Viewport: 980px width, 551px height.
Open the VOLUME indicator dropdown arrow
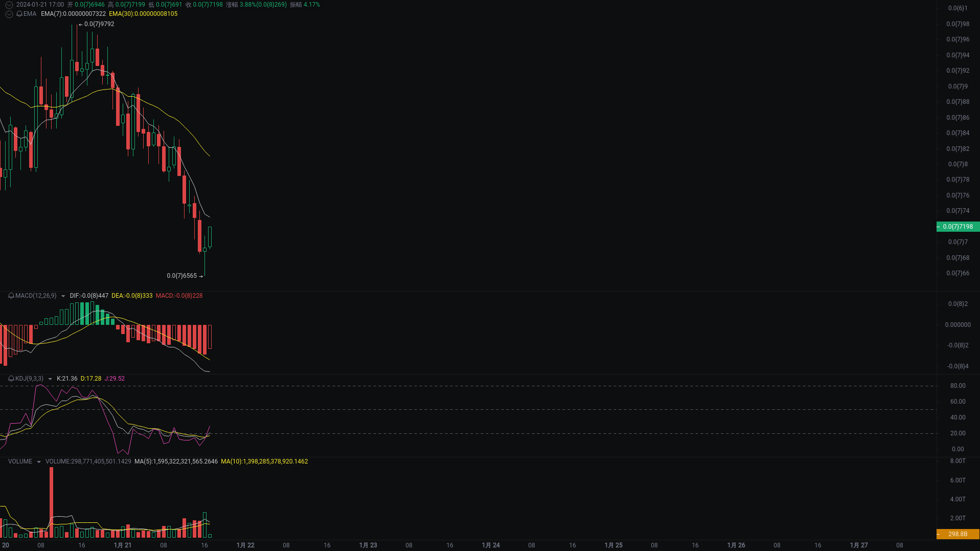(x=39, y=462)
